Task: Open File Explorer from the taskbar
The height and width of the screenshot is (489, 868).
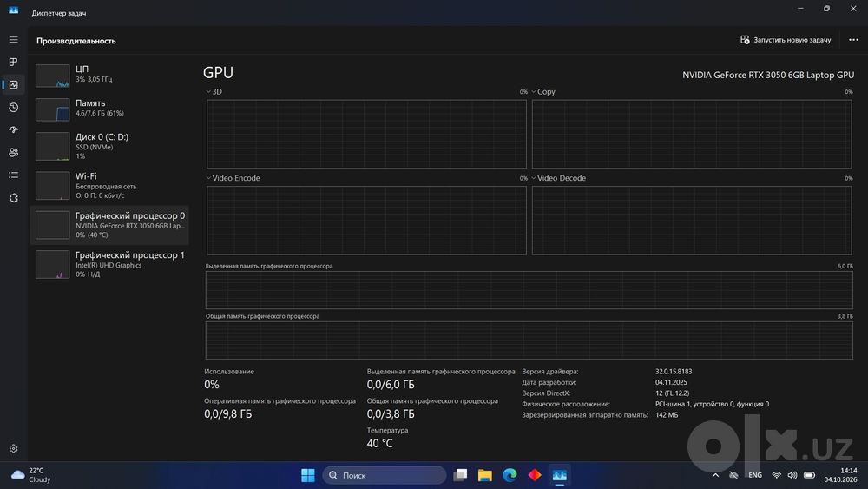Action: 485,475
